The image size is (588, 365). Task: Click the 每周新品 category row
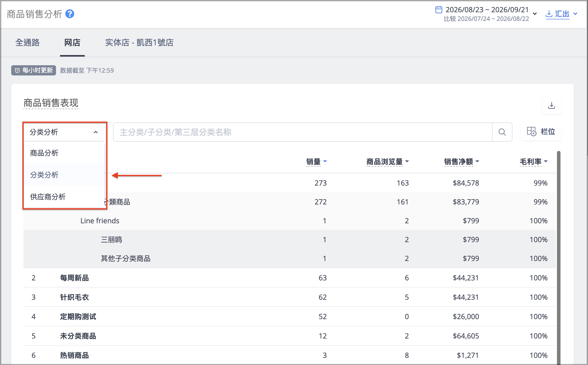(290, 278)
